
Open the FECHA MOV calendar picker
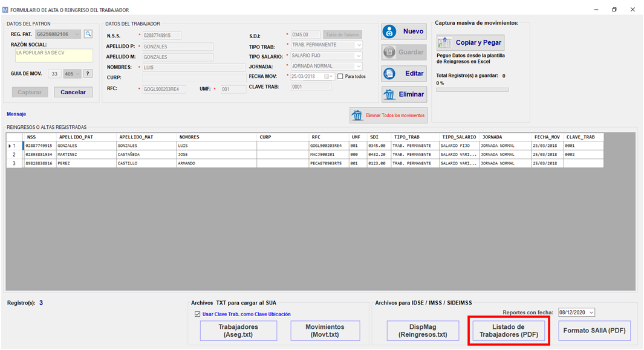pos(328,76)
